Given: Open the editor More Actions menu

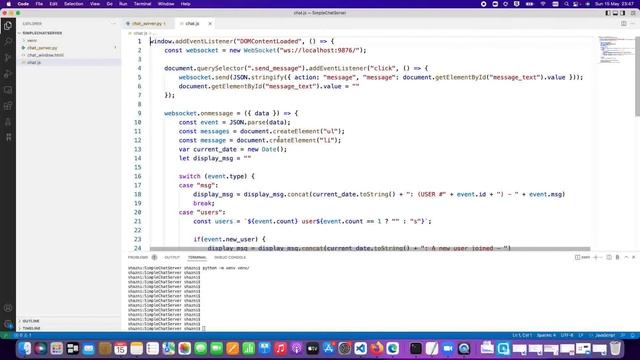Looking at the screenshot, I should (633, 24).
